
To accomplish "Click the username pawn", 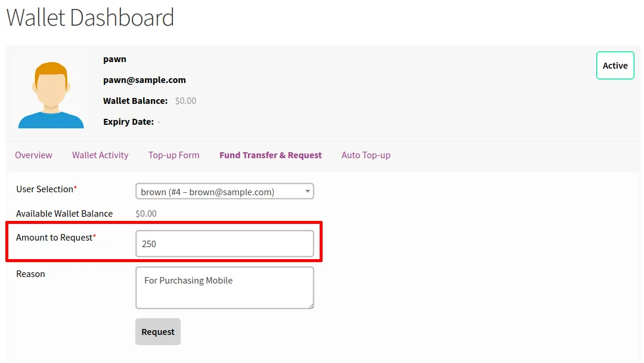I will click(x=114, y=59).
